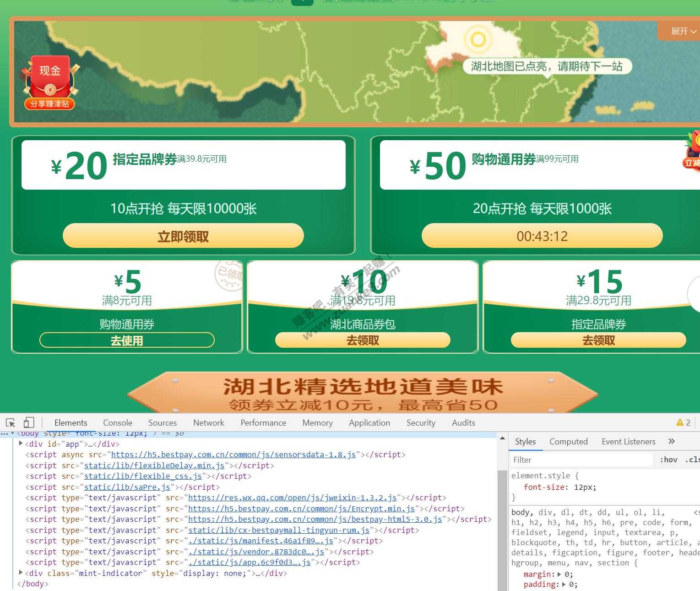Open the jweixin-1.3.2.js link
Viewport: 700px width, 591px height.
(x=293, y=497)
